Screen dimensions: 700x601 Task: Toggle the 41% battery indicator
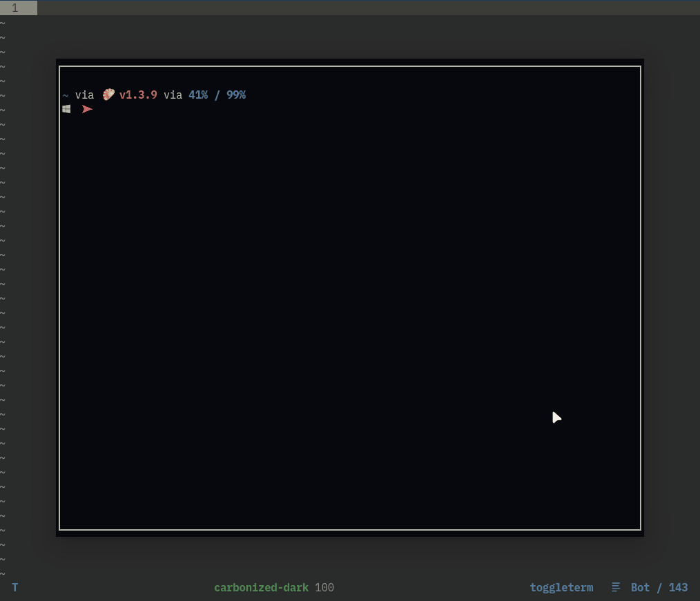pos(198,95)
